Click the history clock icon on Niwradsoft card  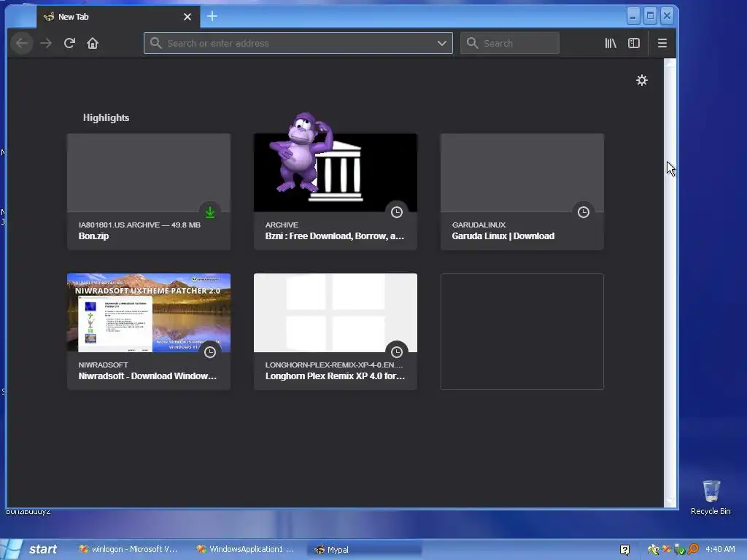(x=210, y=352)
